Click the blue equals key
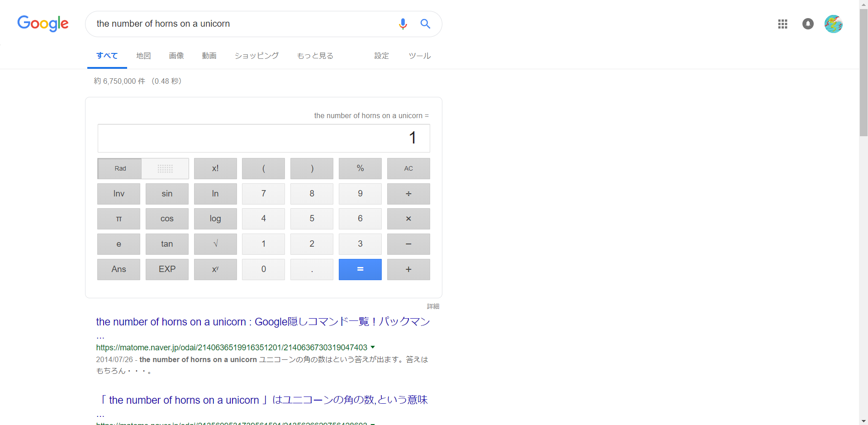The height and width of the screenshot is (425, 868). [360, 269]
